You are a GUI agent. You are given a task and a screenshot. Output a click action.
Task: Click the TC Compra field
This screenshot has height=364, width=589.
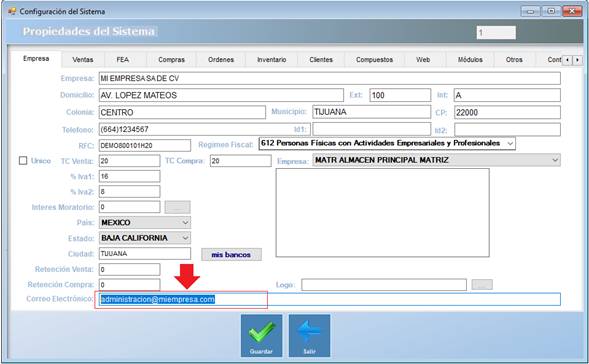(x=240, y=161)
